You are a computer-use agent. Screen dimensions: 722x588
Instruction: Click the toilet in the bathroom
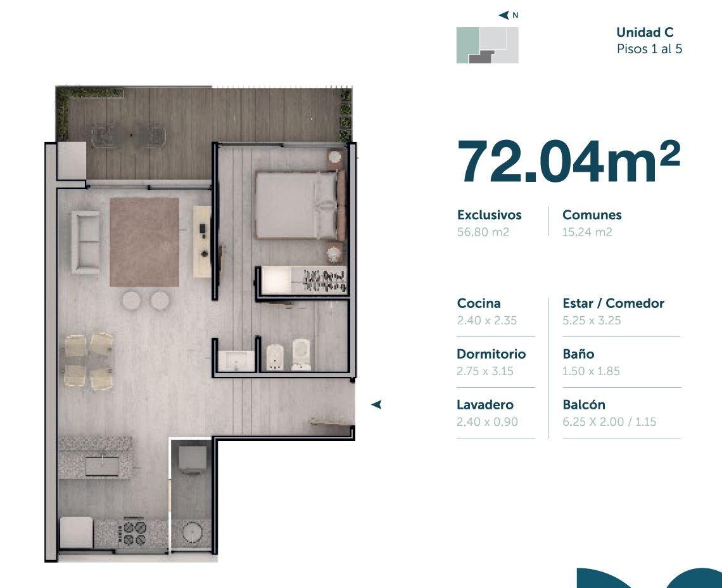301,355
